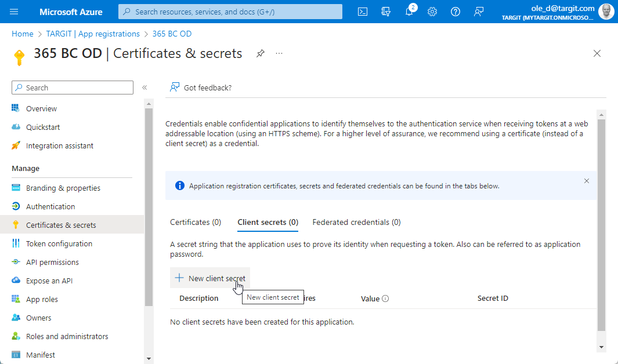The height and width of the screenshot is (364, 618).
Task: Focus the sidebar Search box
Action: coord(73,88)
